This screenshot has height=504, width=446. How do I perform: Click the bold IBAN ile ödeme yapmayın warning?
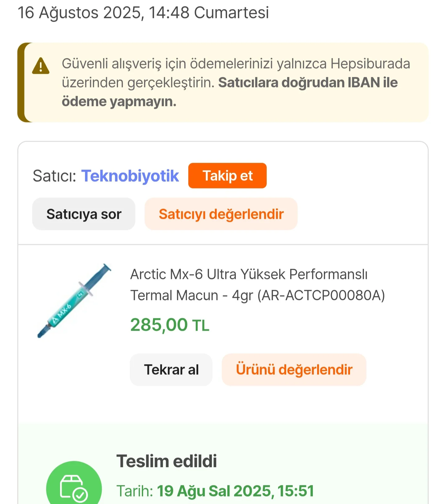[x=230, y=92]
